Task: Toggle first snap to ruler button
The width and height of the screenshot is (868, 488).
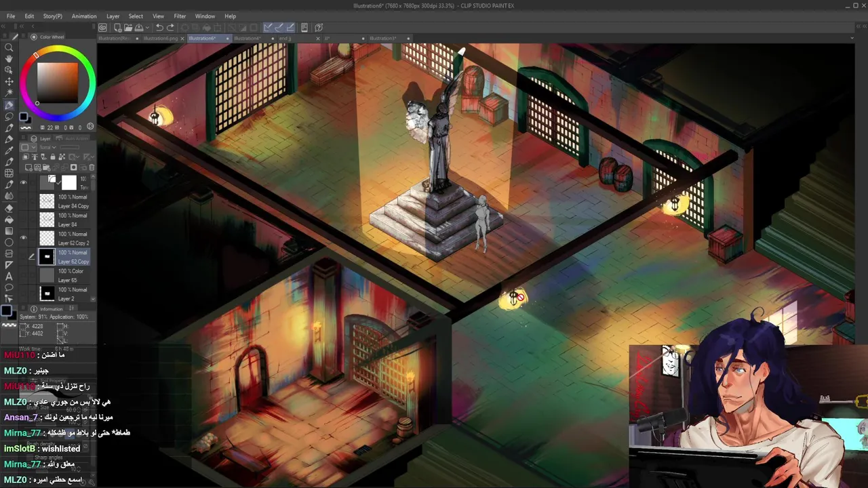Action: (268, 28)
